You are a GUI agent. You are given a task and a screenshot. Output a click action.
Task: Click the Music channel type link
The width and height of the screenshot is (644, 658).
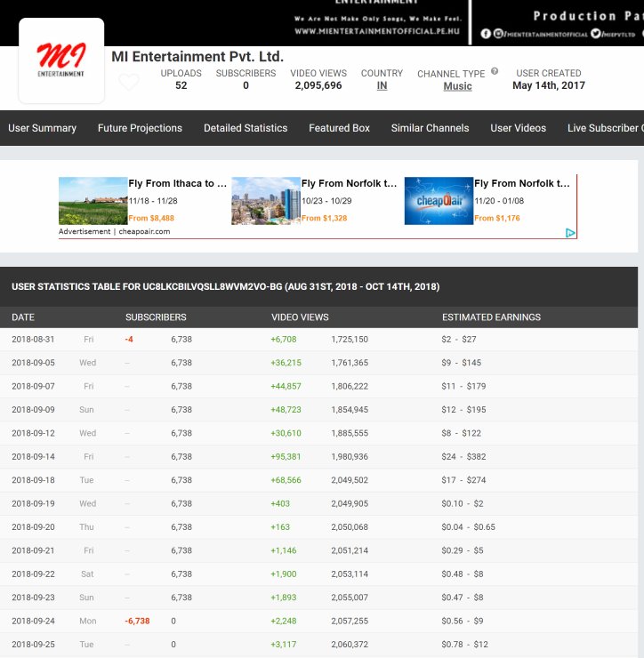coord(457,86)
